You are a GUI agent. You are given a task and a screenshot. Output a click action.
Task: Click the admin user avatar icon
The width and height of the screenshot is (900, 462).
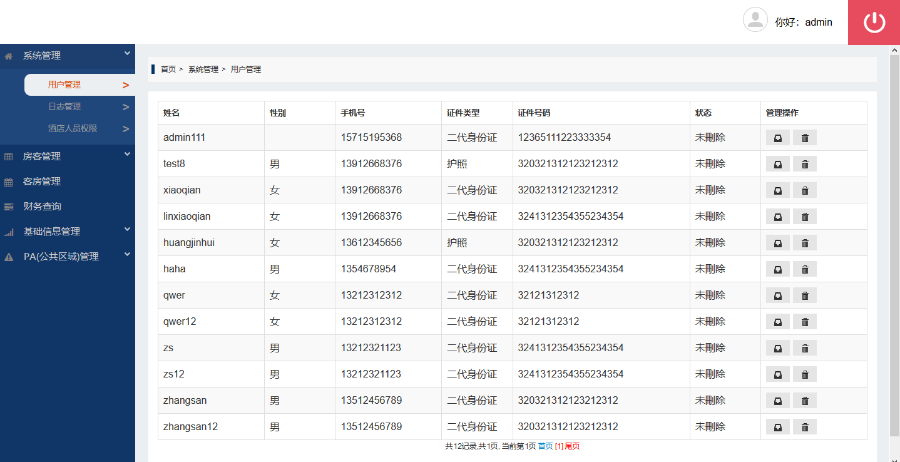pyautogui.click(x=755, y=21)
